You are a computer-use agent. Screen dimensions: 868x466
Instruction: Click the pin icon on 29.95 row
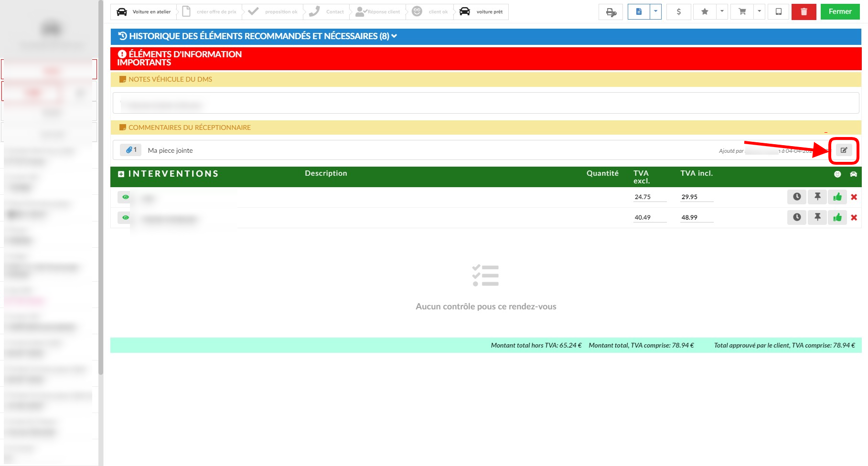click(x=817, y=197)
